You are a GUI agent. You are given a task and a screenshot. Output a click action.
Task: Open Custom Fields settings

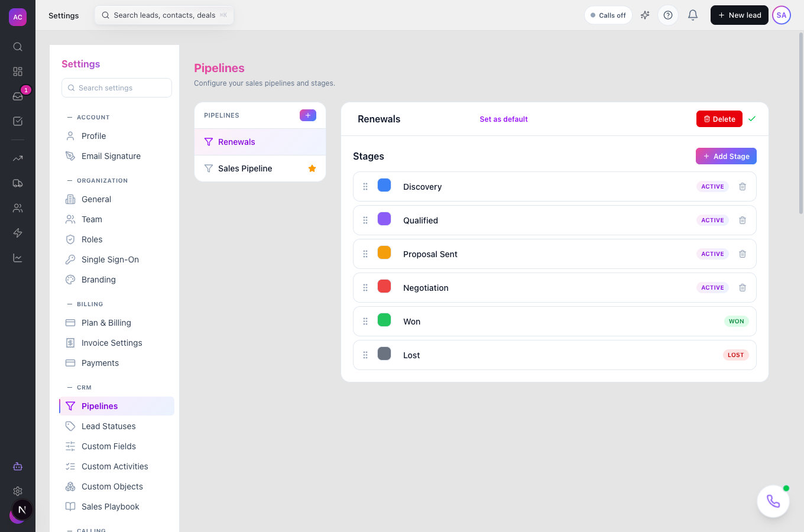[116, 446]
